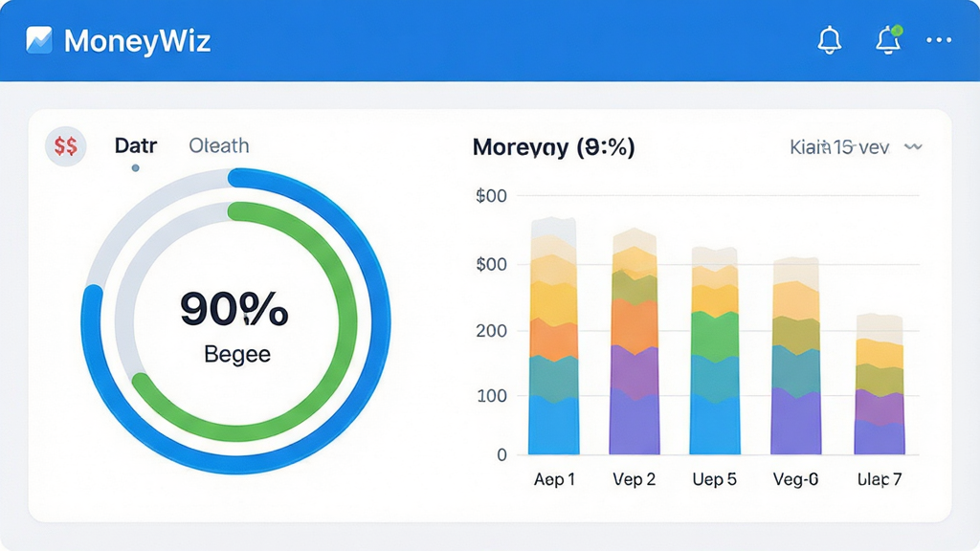This screenshot has width=980, height=551.
Task: Select the Vep 2 stacked bar
Action: 635,342
